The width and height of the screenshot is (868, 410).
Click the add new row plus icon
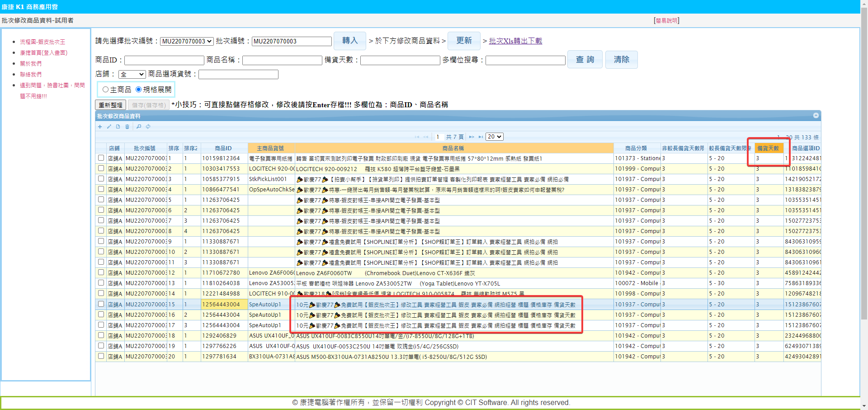[100, 127]
